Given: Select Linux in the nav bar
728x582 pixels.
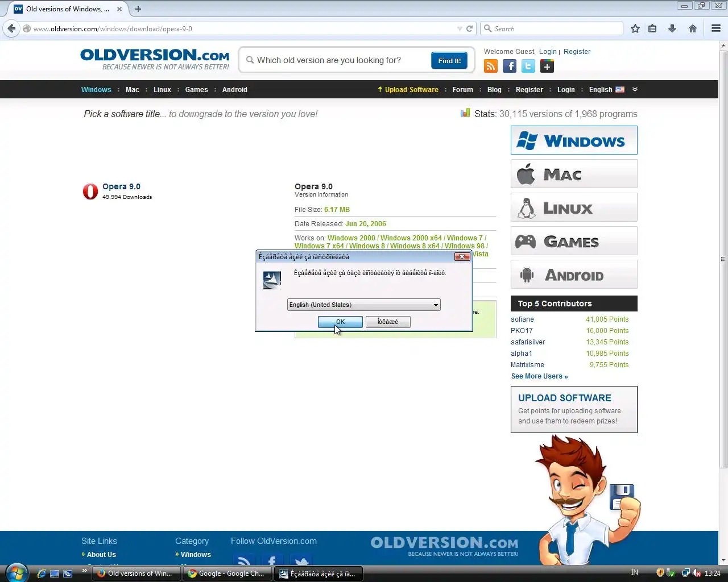Looking at the screenshot, I should pos(162,90).
